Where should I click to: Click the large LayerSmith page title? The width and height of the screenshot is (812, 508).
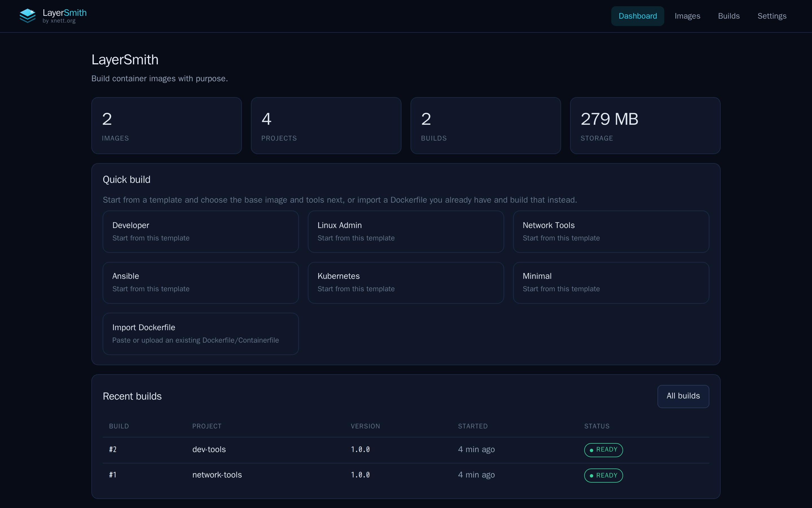pos(125,60)
